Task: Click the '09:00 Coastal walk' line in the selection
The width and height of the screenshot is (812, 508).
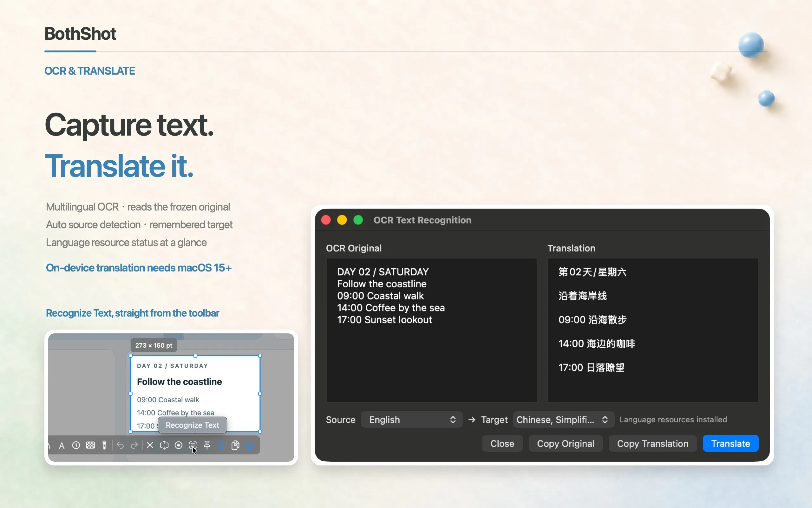Action: [x=168, y=400]
